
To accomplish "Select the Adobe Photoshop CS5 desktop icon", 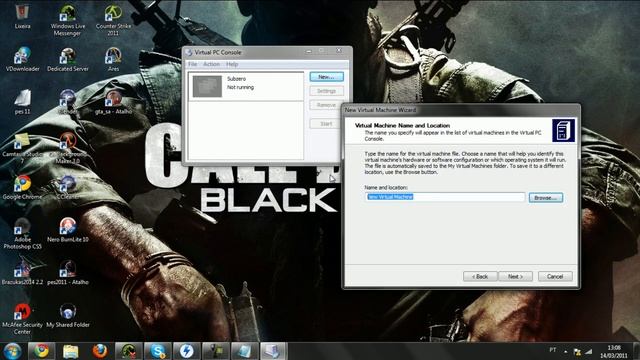I will tap(22, 233).
